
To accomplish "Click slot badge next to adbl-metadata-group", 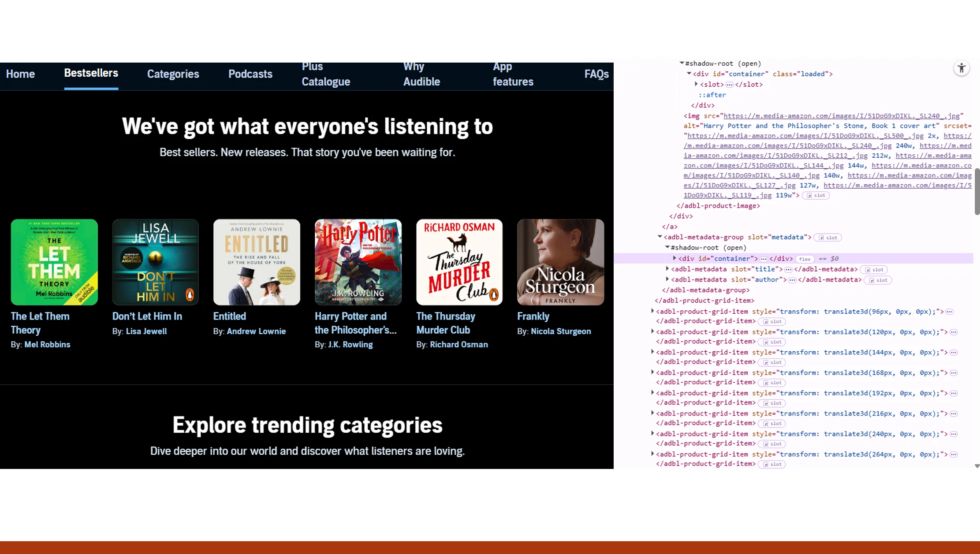I will [x=828, y=238].
